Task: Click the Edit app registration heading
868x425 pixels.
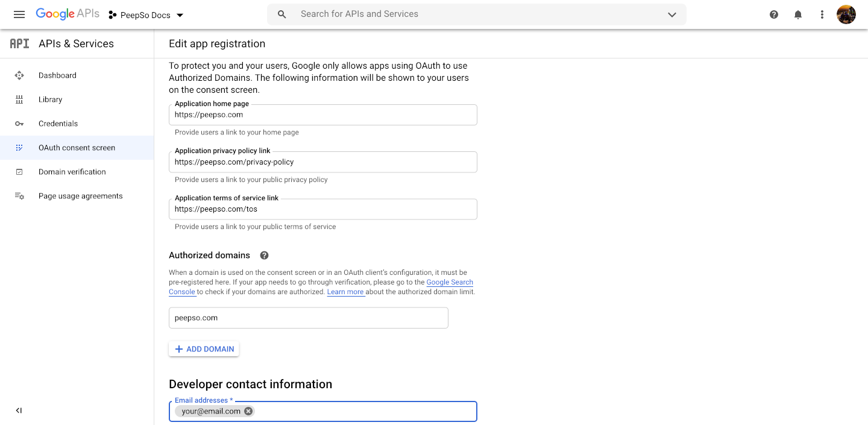Action: tap(217, 43)
